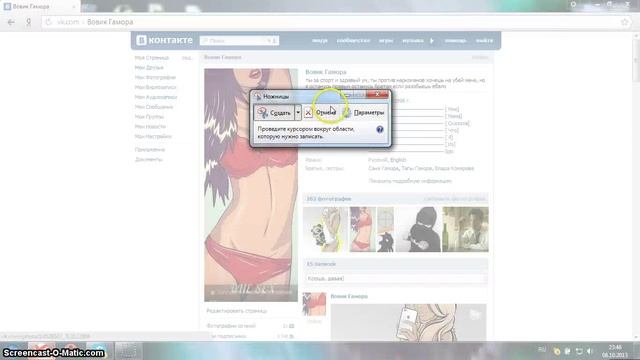Image resolution: width=640 pixels, height=360 pixels.
Task: Open Мои Новости in the sidebar
Action: tap(150, 127)
